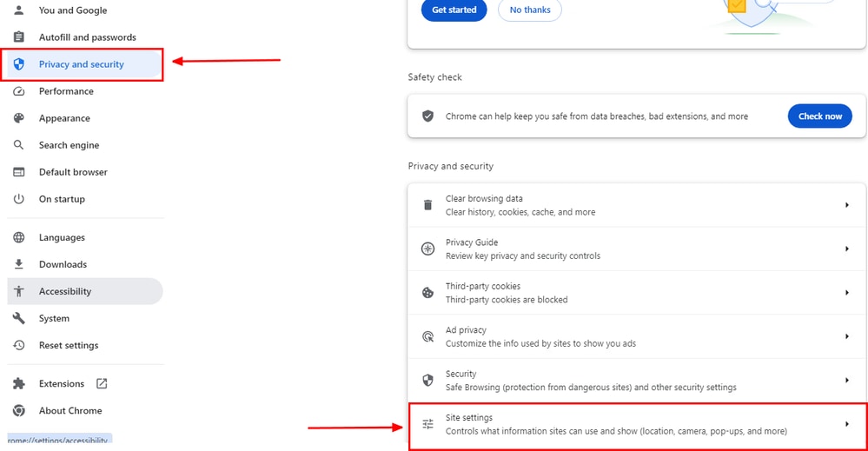Click the Safe Browsing description text
Image resolution: width=868 pixels, height=451 pixels.
pyautogui.click(x=591, y=387)
